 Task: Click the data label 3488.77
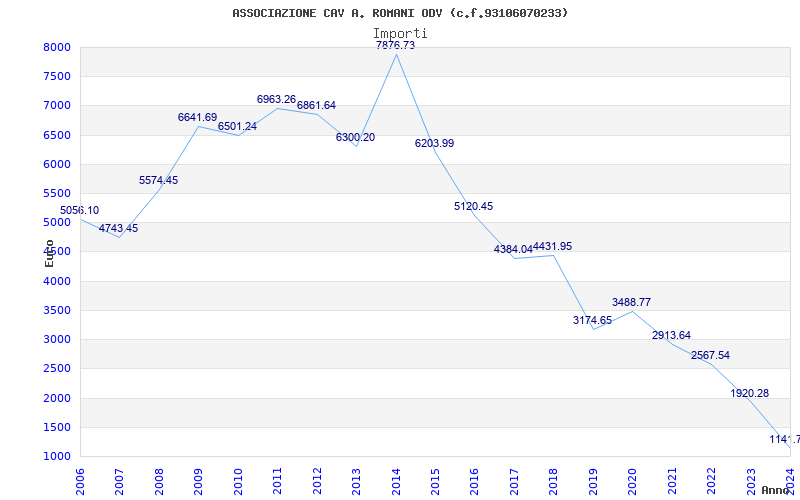tap(632, 302)
